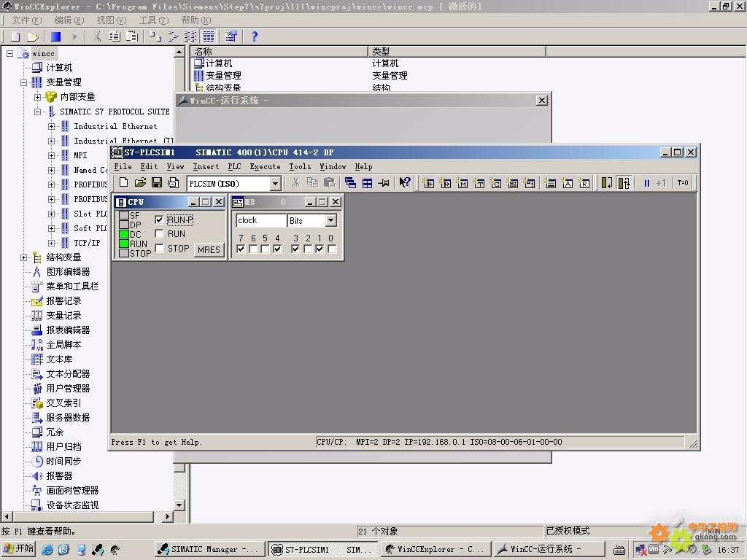747x560 pixels.
Task: Select 报警记录 in the project tree
Action: tap(63, 301)
